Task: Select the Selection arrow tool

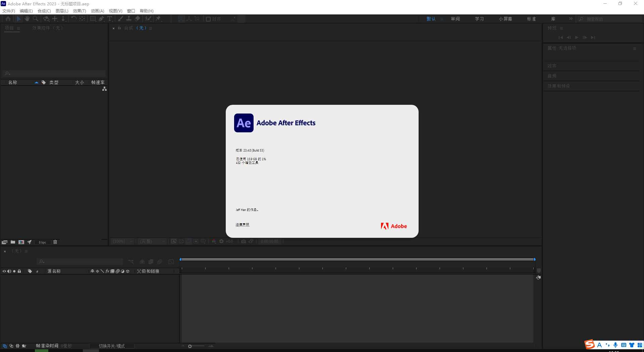Action: (19, 19)
